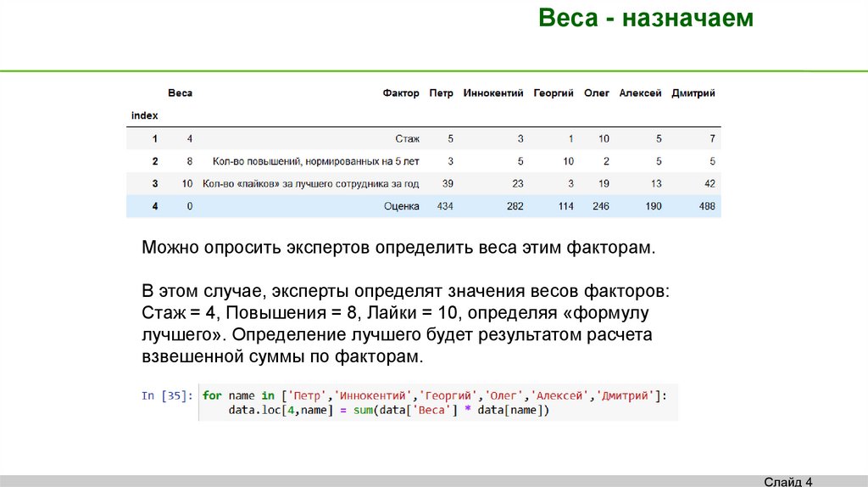Viewport: 868px width, 487px height.
Task: Select factor "Кол-во «лайков» за лучшего сотрудника за год"
Action: point(310,183)
